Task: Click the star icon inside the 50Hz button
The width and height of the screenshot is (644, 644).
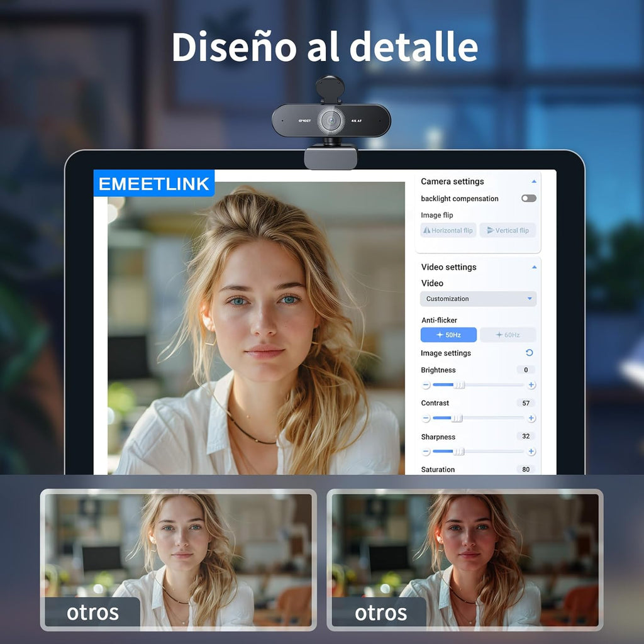Action: coord(439,335)
